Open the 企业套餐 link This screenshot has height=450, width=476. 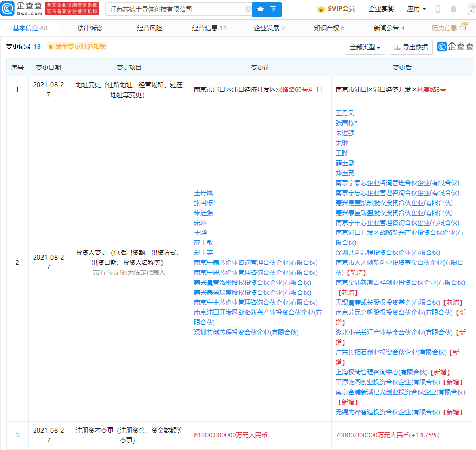tap(381, 9)
